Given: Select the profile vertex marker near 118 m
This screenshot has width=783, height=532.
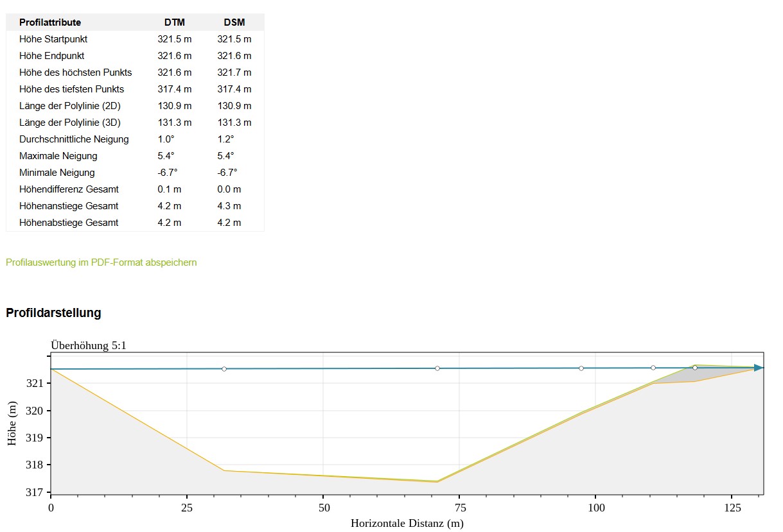Looking at the screenshot, I should pos(695,368).
